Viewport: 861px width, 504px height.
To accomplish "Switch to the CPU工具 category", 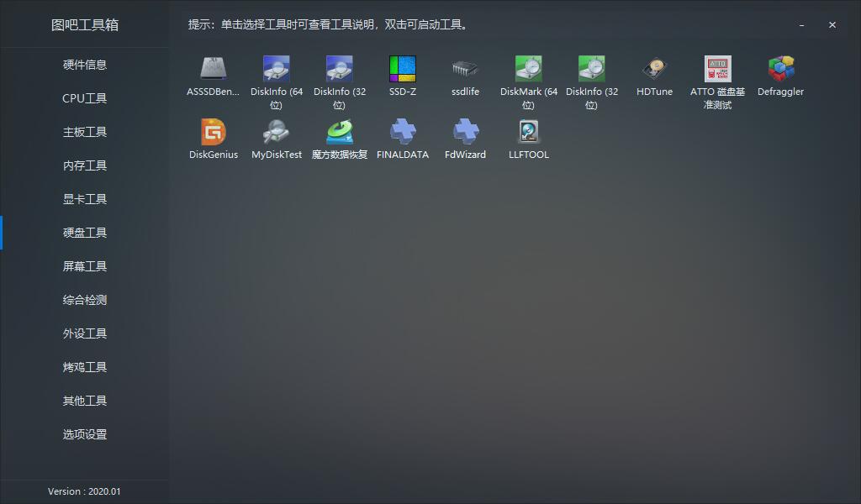I will [85, 98].
